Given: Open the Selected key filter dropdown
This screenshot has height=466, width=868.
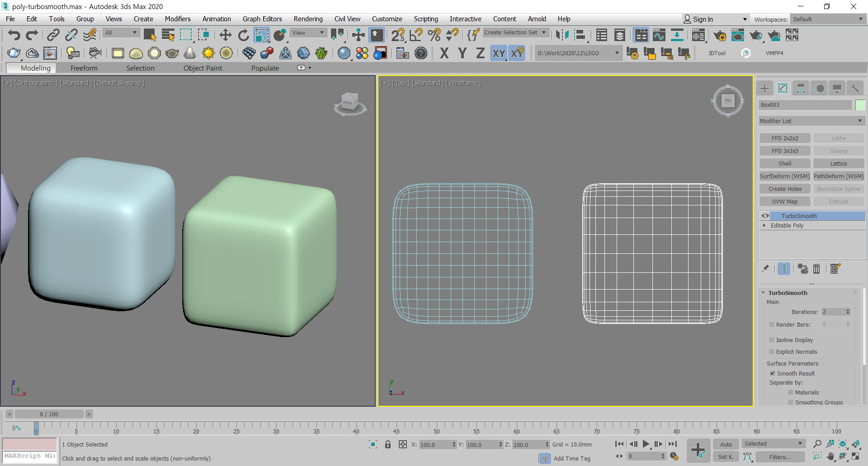Looking at the screenshot, I should 773,444.
